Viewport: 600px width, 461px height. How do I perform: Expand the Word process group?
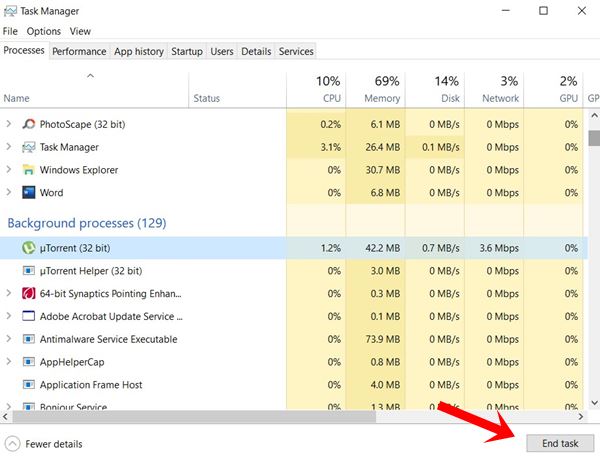coord(9,192)
